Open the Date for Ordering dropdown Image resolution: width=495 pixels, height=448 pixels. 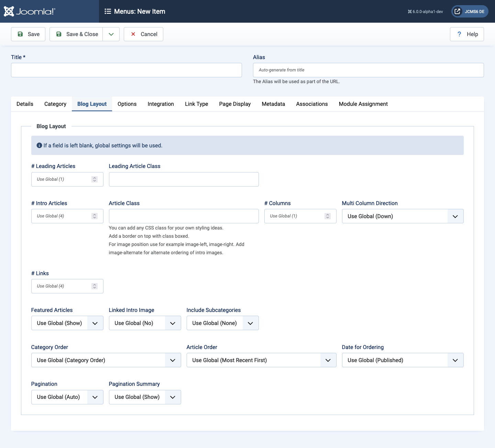point(403,360)
